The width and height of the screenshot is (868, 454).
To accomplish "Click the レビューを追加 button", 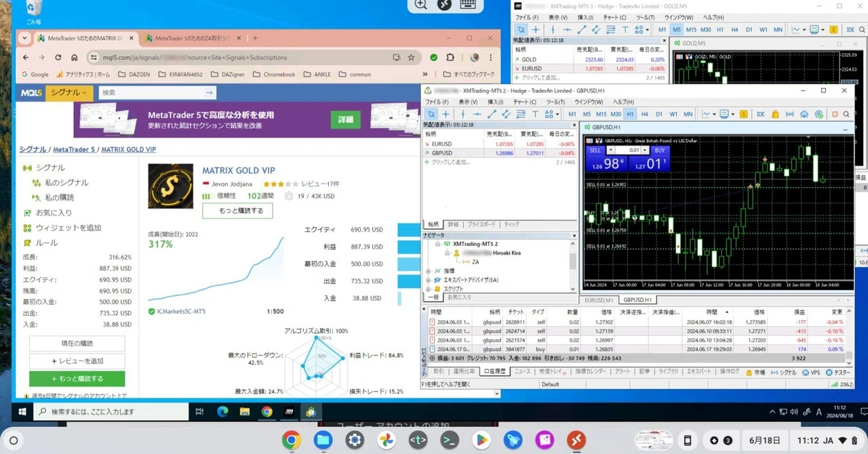I will pos(77,361).
